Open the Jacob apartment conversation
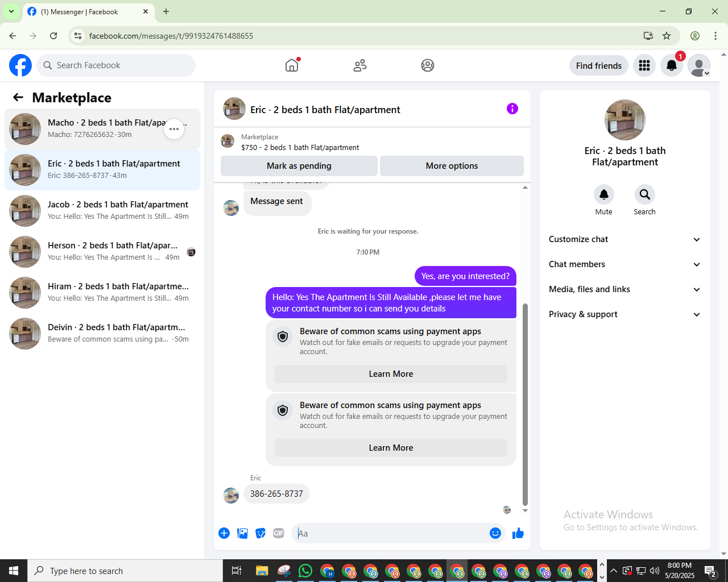Screen dimensions: 728x582 click(x=102, y=211)
